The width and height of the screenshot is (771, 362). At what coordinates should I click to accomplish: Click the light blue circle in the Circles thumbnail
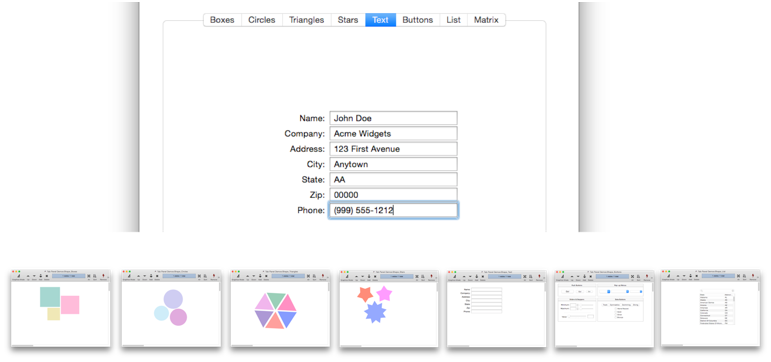click(x=161, y=313)
